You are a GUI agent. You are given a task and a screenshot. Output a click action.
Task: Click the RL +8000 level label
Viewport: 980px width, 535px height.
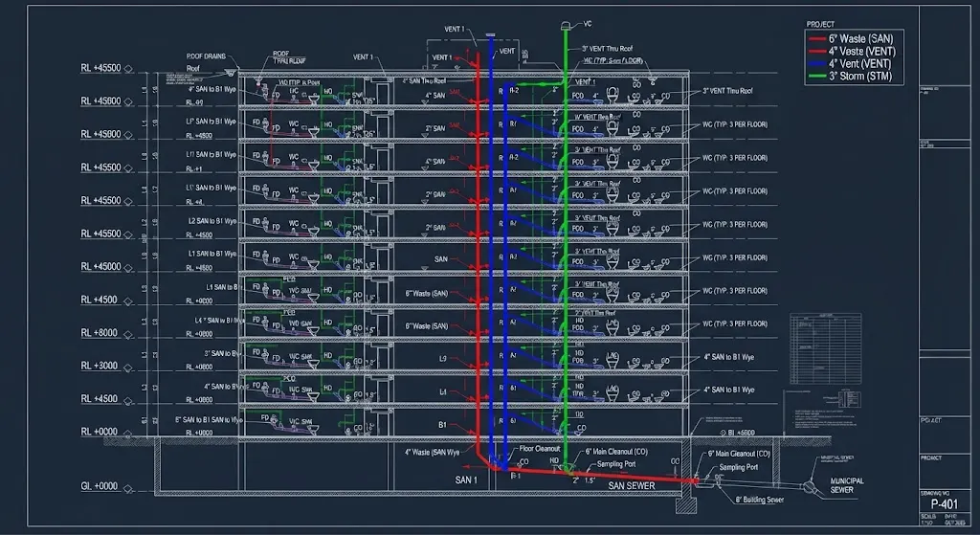click(x=99, y=332)
